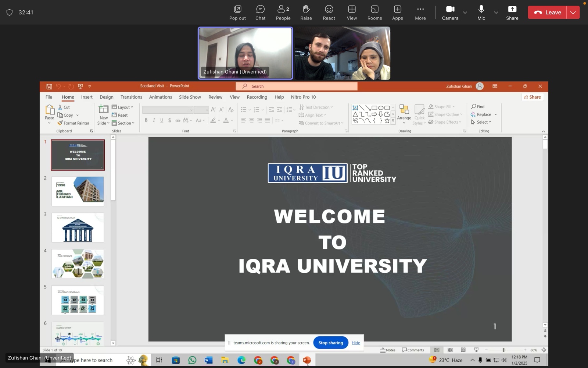588x368 pixels.
Task: Click the PowerPoint Share button
Action: point(533,97)
